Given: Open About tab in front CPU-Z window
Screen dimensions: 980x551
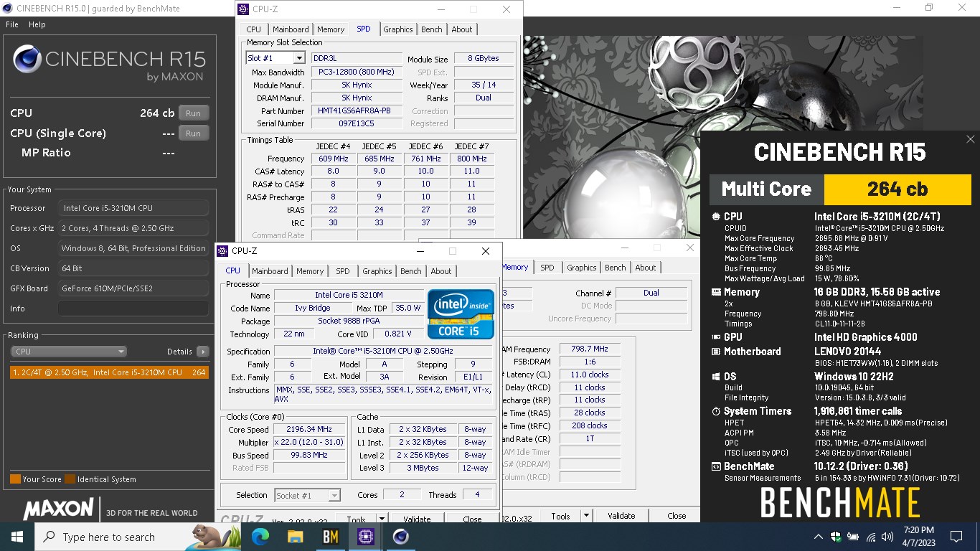Looking at the screenshot, I should [441, 271].
